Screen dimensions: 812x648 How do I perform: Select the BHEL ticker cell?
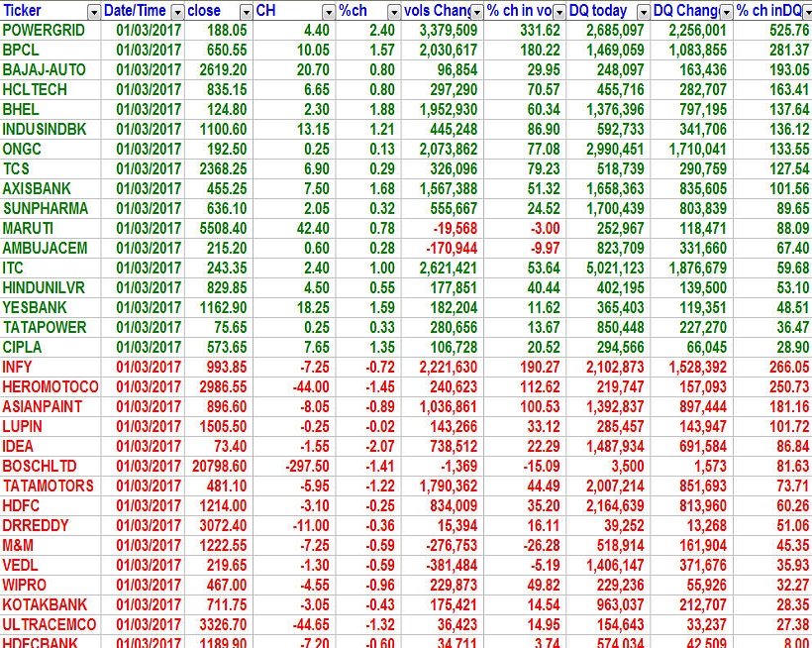tap(51, 110)
